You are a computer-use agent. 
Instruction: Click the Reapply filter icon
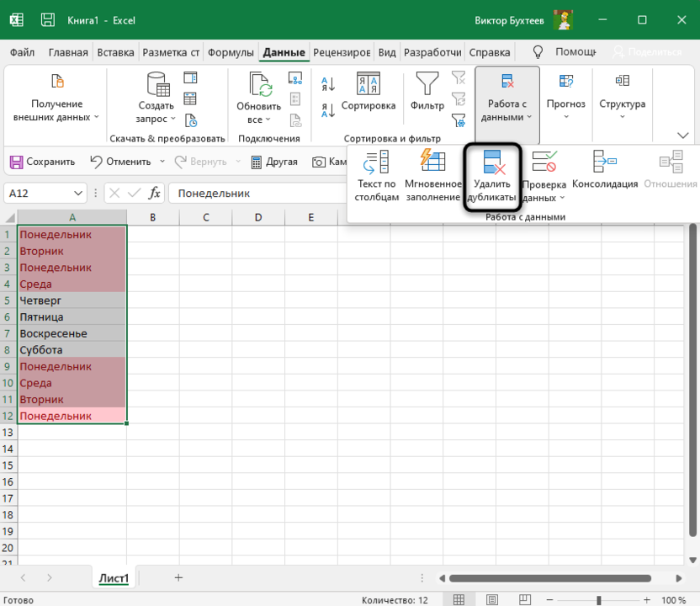[x=459, y=98]
